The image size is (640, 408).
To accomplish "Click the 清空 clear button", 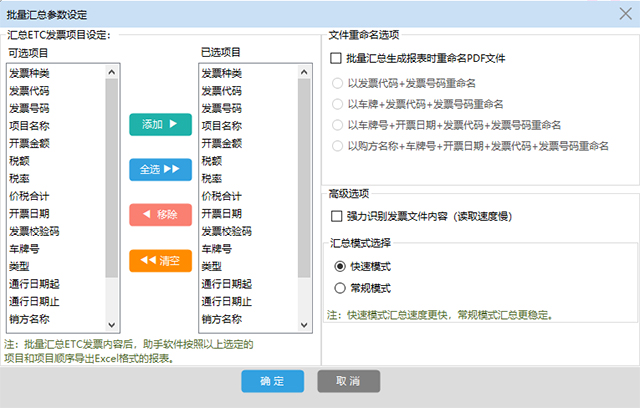I will [159, 260].
